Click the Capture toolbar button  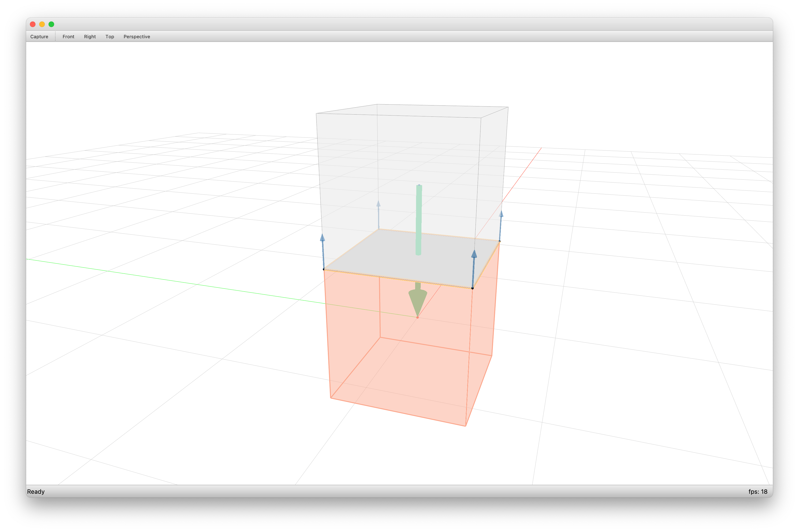39,37
